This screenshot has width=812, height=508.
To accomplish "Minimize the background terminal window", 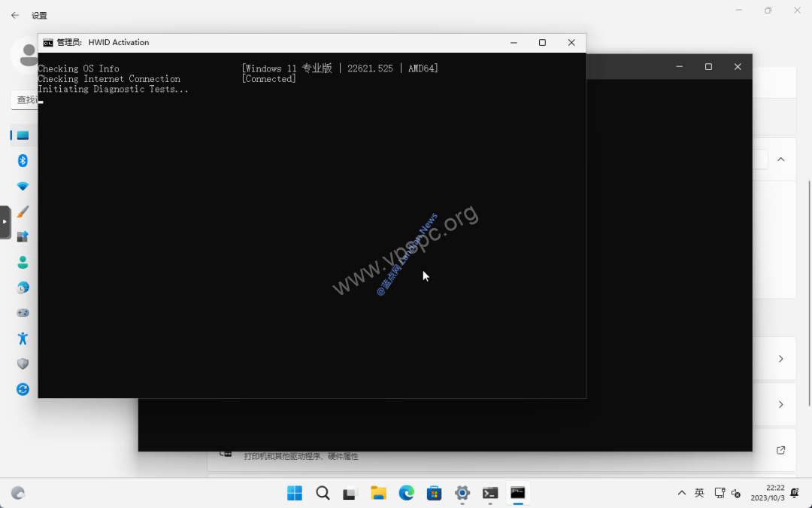I will coord(680,66).
